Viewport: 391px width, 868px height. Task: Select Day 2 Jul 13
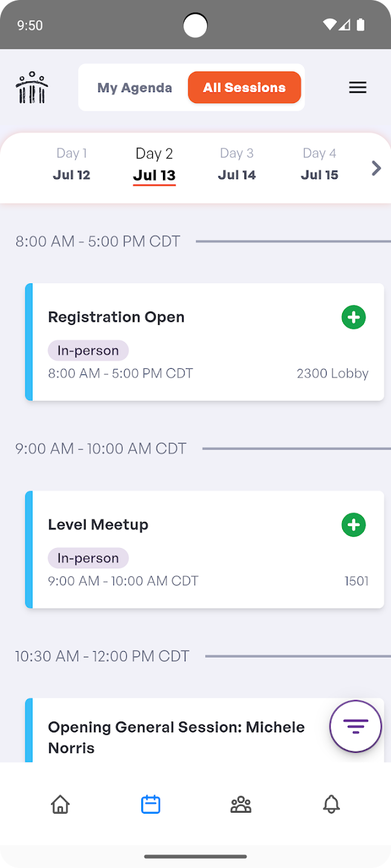[154, 164]
